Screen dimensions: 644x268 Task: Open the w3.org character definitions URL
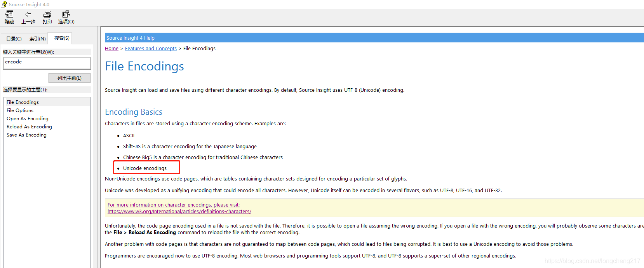coord(179,211)
